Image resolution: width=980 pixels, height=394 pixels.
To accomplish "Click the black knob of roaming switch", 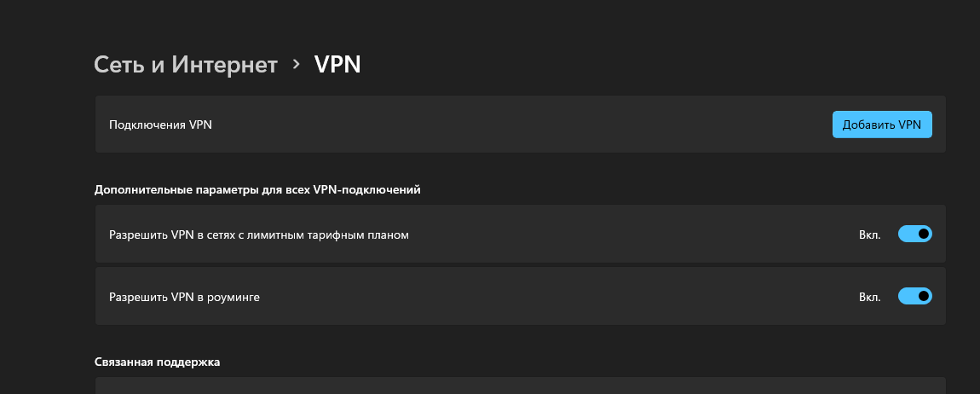I will pos(923,296).
